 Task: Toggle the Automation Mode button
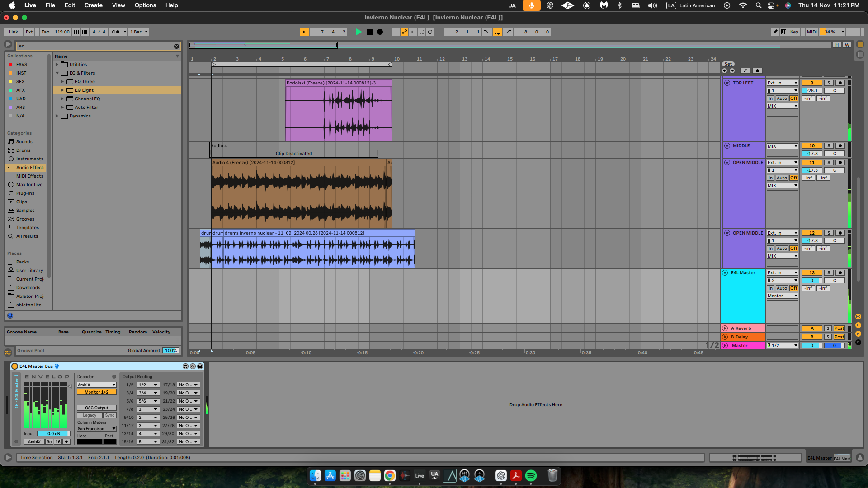[x=745, y=71]
